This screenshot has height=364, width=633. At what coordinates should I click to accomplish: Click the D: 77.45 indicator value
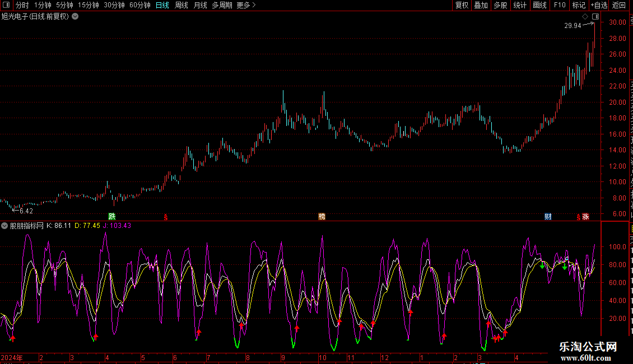pos(87,226)
